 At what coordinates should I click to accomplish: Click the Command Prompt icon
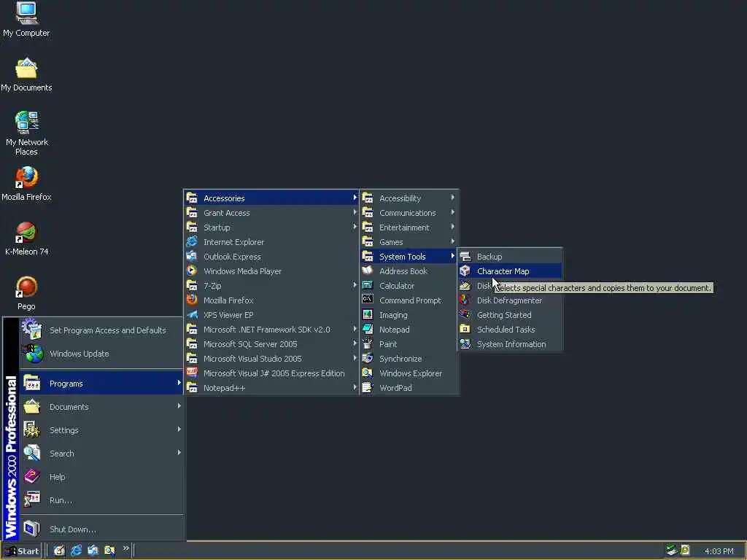pos(368,300)
